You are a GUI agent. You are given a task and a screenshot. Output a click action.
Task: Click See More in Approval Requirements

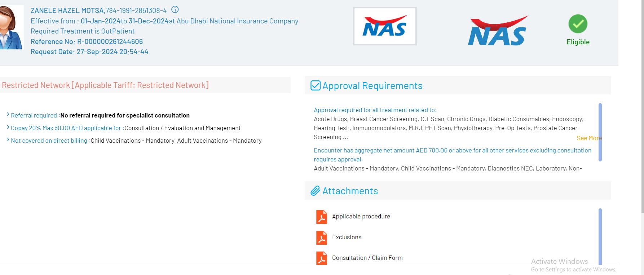click(x=589, y=138)
